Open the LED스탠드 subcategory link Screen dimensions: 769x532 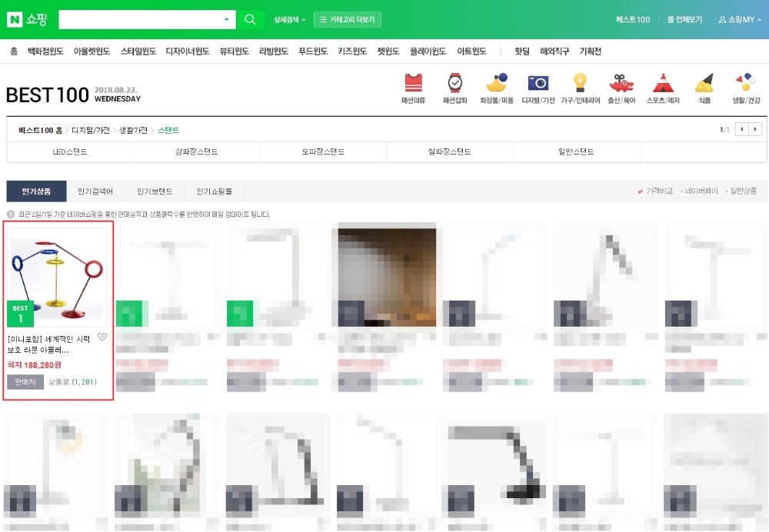coord(70,152)
